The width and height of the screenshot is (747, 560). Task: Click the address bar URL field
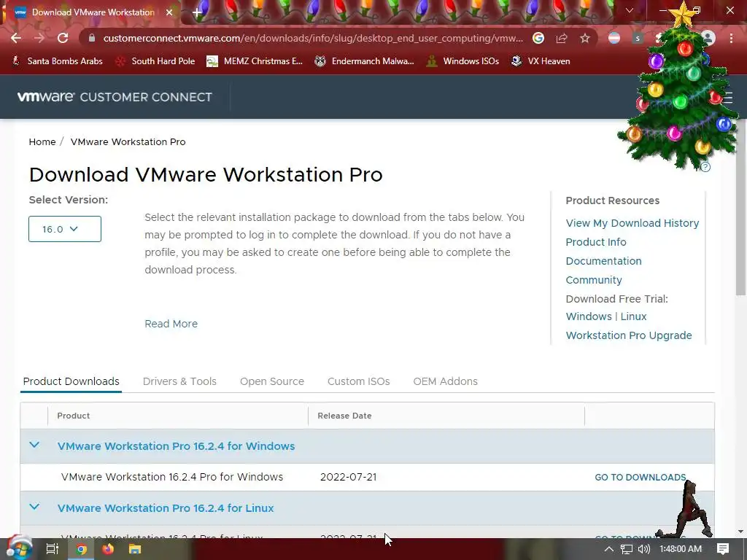pos(313,38)
